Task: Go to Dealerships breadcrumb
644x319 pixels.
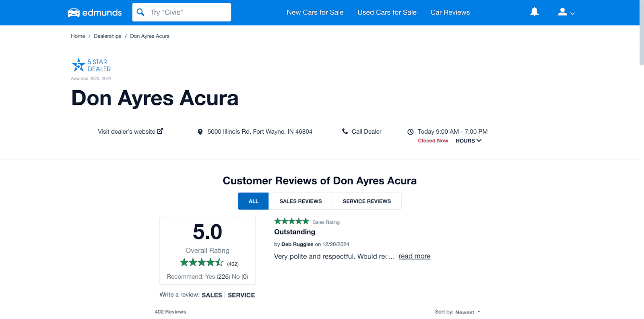Action: [x=107, y=36]
